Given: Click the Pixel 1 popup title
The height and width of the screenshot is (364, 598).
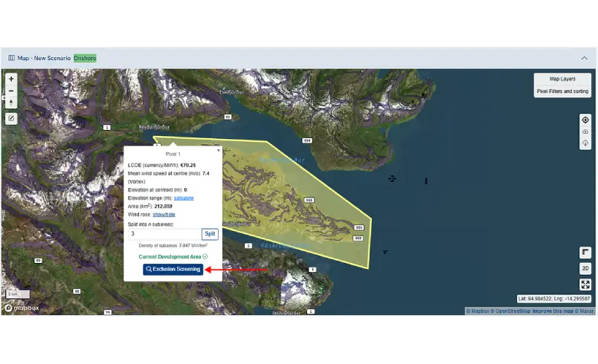Looking at the screenshot, I should pos(173,155).
